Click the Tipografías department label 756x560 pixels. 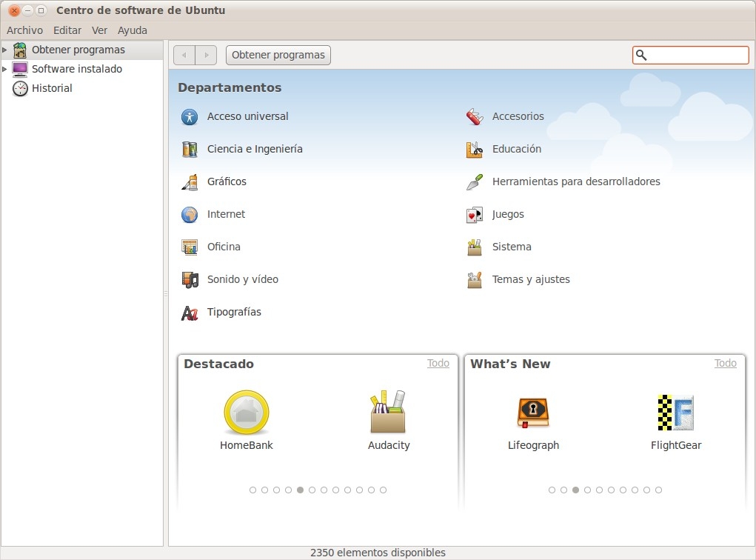234,312
